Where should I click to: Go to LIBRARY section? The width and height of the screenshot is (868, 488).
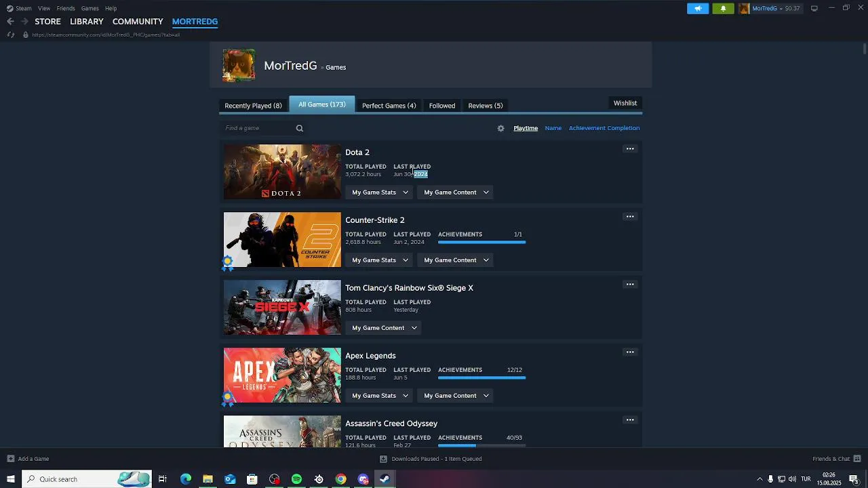87,22
